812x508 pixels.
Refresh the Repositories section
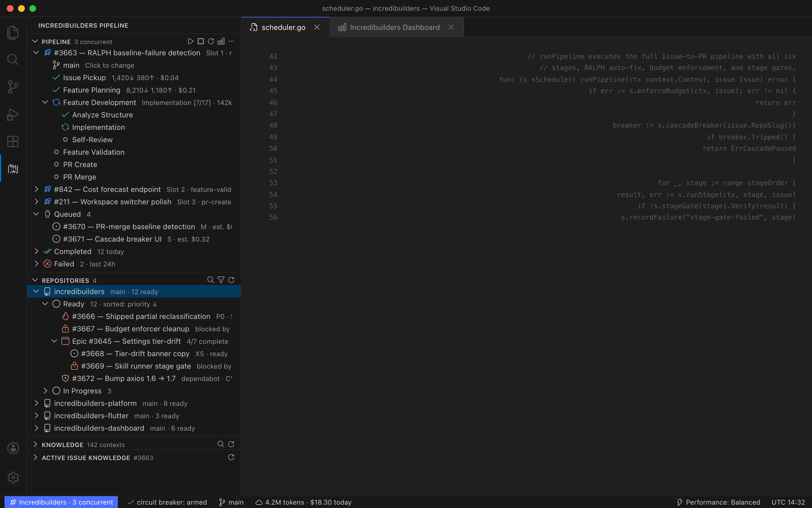[231, 280]
